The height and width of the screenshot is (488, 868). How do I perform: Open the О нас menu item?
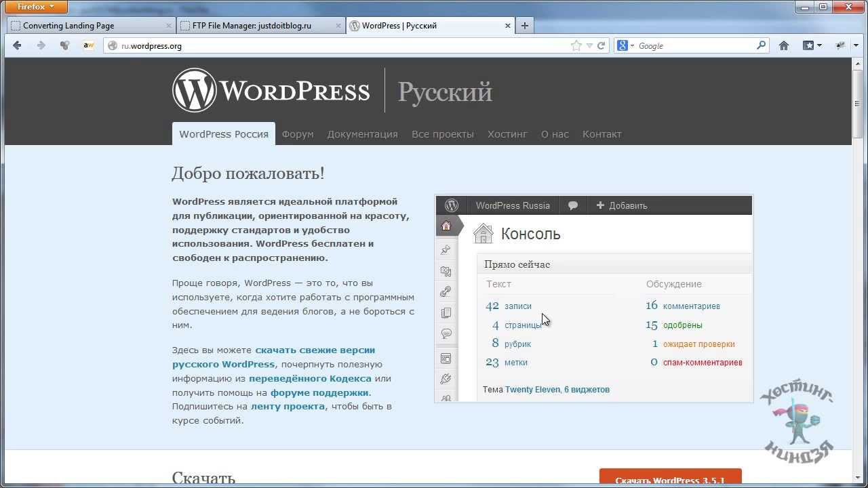555,134
